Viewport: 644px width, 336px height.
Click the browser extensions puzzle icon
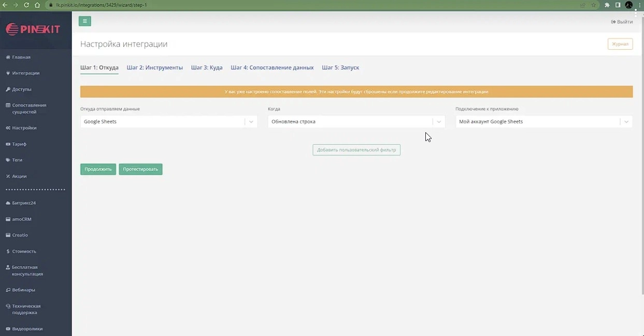[607, 5]
